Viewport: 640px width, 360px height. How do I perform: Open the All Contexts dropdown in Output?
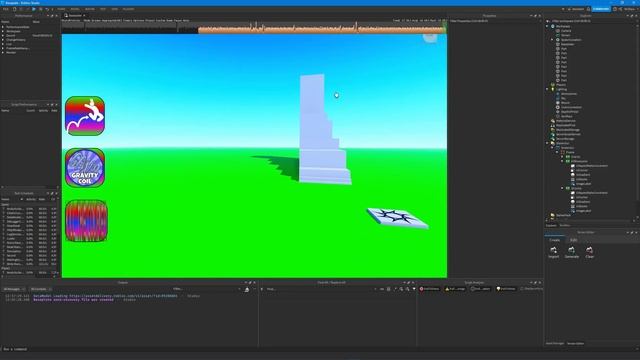[40, 289]
